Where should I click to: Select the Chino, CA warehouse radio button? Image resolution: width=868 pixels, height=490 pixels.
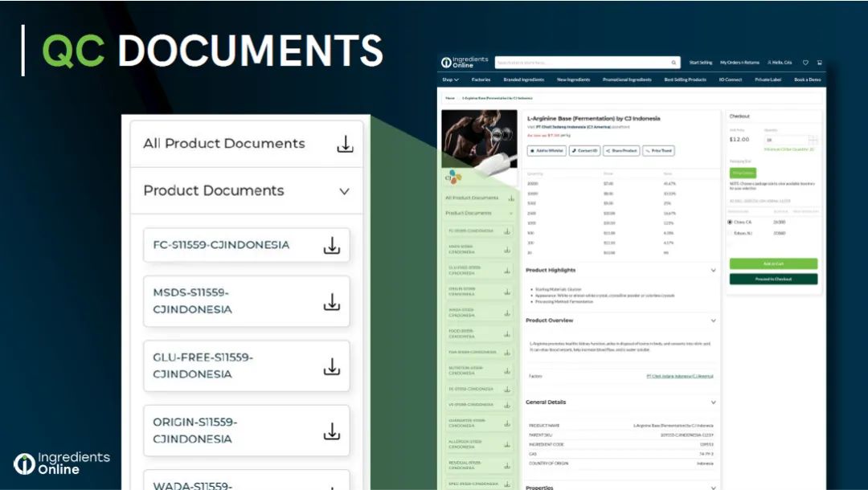(730, 222)
